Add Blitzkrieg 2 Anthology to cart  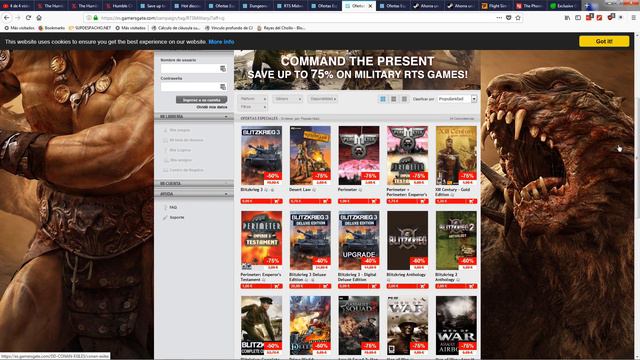(471, 286)
